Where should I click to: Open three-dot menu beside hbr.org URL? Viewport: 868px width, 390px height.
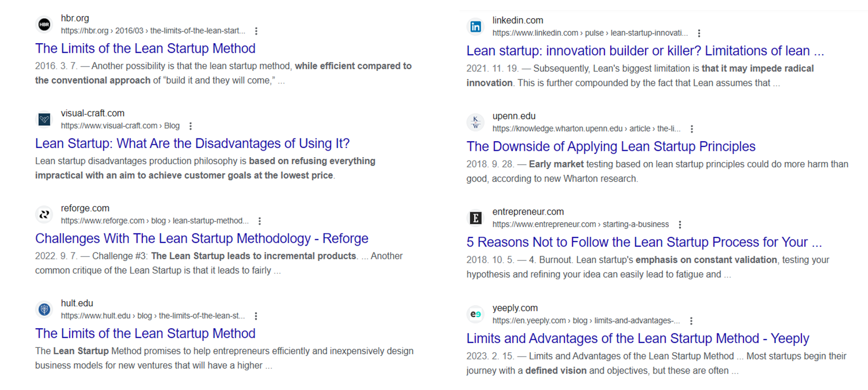coord(256,31)
